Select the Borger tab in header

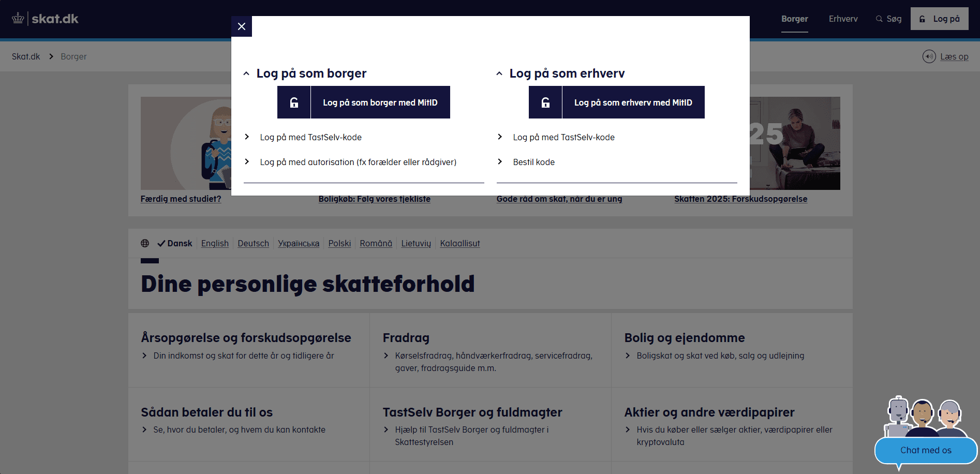794,19
